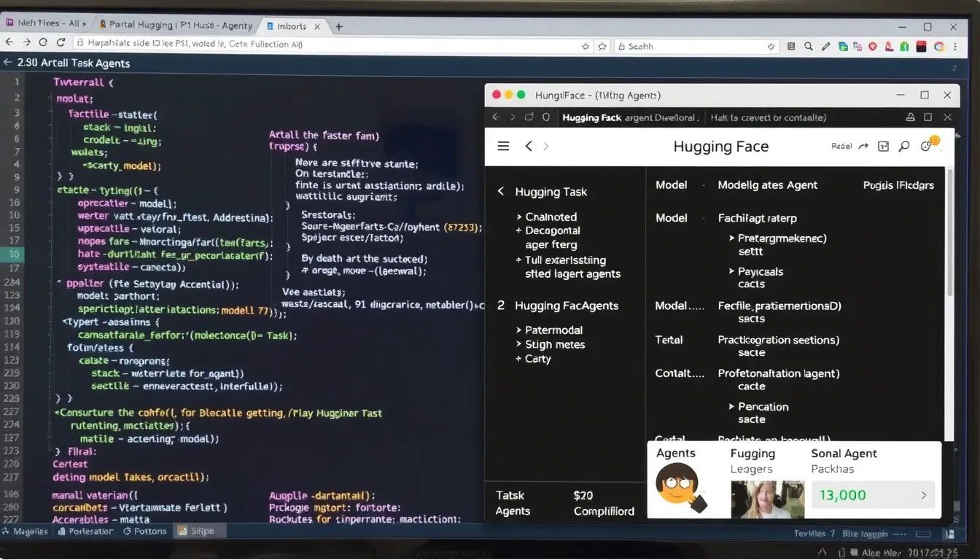Expand the Tull exterisstiing item
Screen dimensions: 980x560
click(518, 260)
